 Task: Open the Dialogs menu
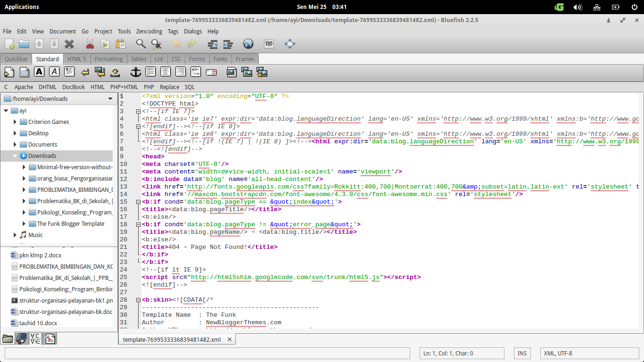click(193, 32)
